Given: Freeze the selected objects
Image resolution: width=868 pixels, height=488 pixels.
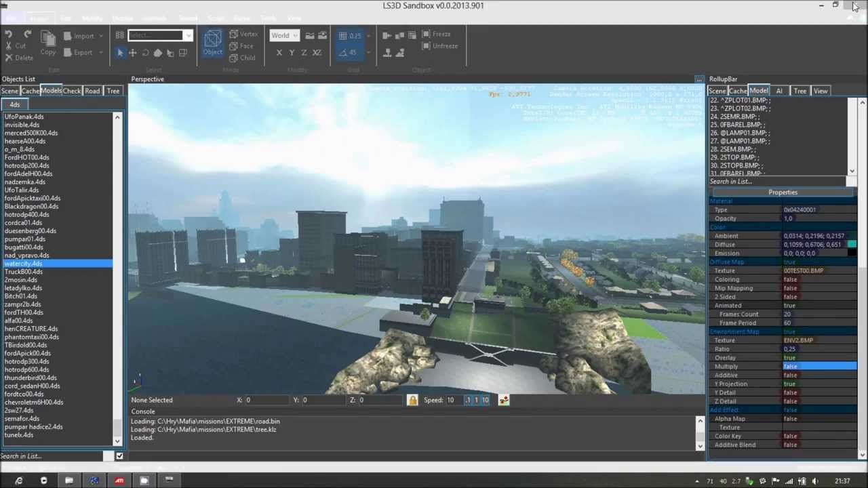Looking at the screenshot, I should [x=436, y=34].
